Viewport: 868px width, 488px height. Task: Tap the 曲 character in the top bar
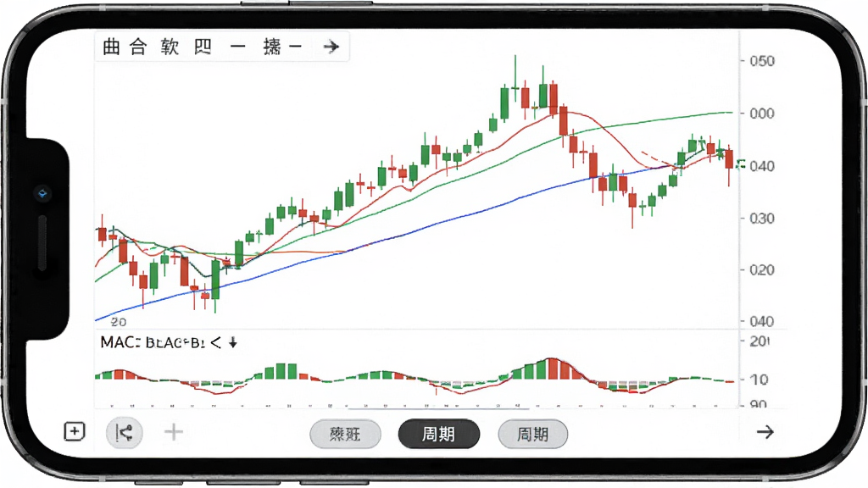coord(111,47)
